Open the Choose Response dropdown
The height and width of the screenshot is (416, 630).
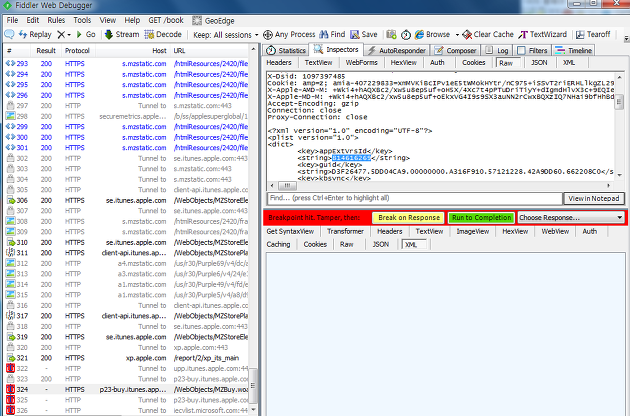(x=571, y=217)
